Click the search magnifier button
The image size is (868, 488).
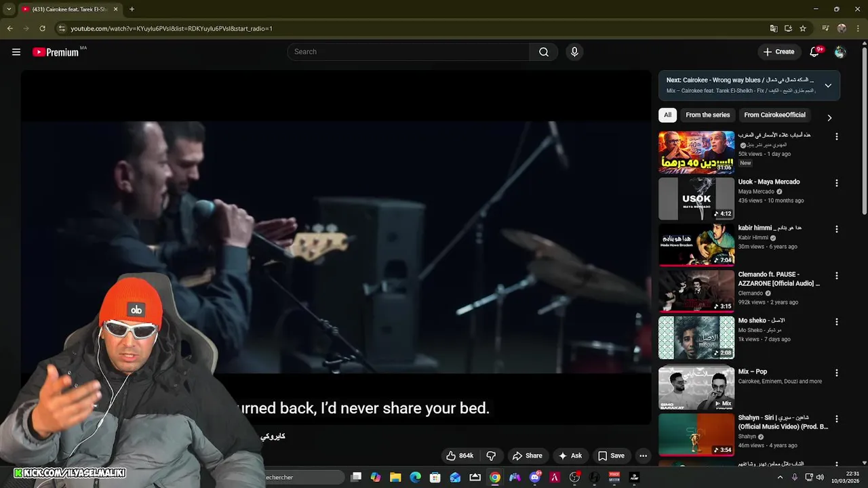(x=544, y=52)
